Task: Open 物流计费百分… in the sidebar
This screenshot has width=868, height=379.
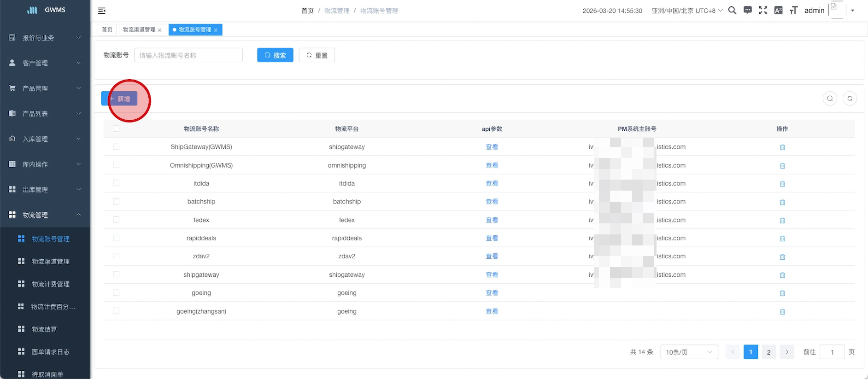Action: tap(45, 307)
